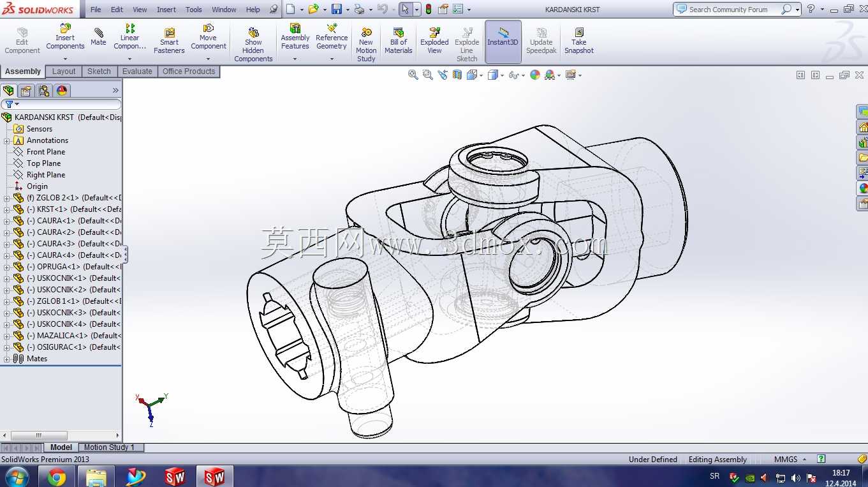Expand the OPRUGA<1> component node
Screen dimensions: 868x487
6,267
